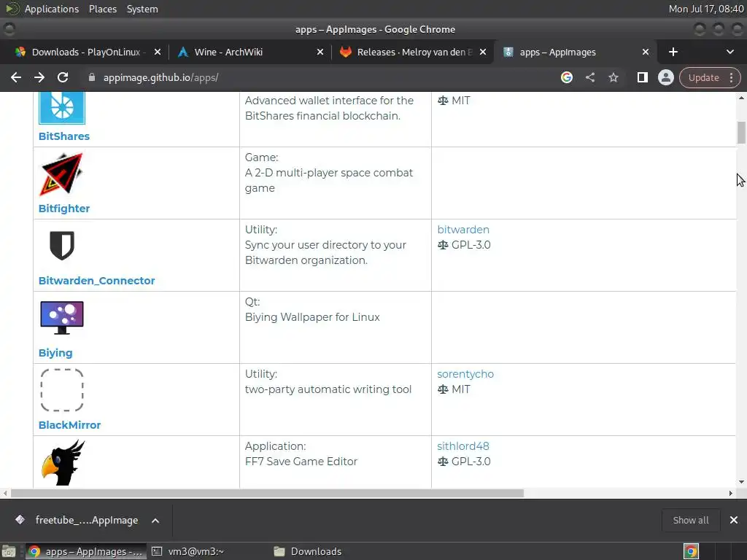
Task: Open the System menu
Action: (x=142, y=9)
